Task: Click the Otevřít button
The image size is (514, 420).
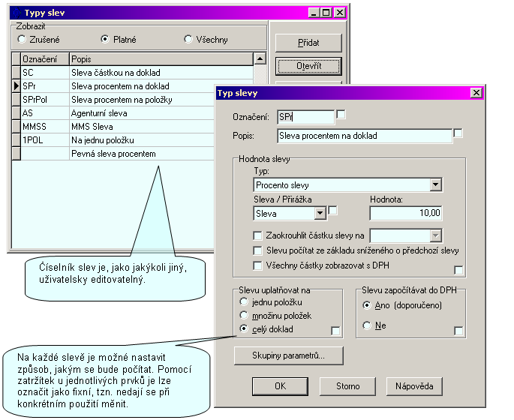Action: (308, 67)
